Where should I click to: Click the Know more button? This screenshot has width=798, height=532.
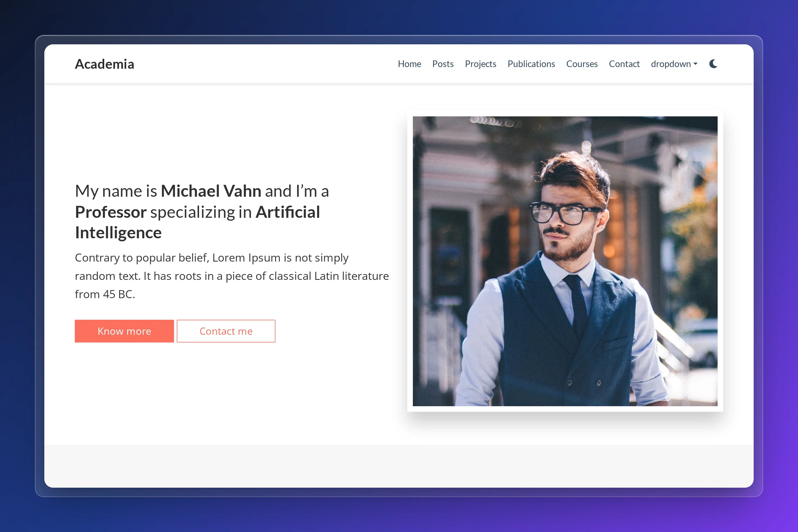coord(124,331)
